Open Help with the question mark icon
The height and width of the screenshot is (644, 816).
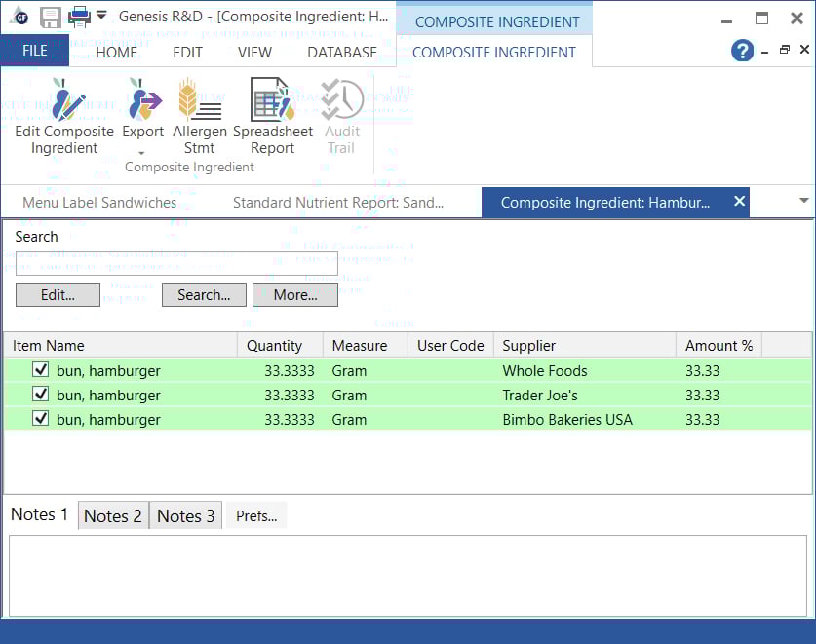point(742,52)
